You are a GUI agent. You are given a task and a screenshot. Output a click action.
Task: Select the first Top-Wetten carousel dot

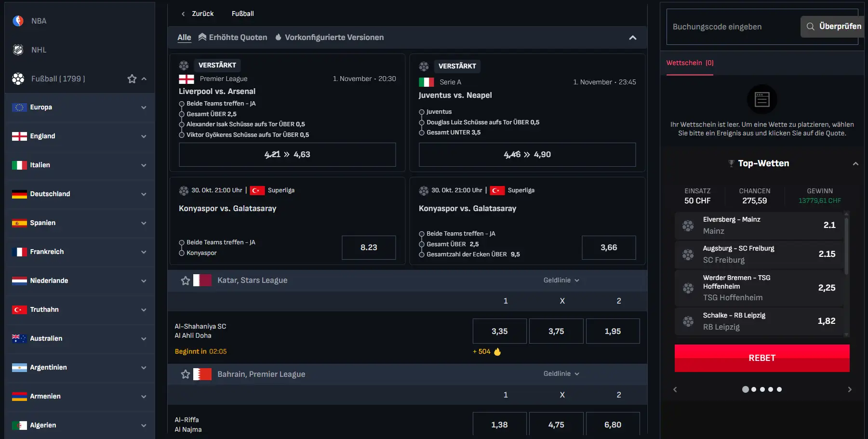click(x=746, y=389)
